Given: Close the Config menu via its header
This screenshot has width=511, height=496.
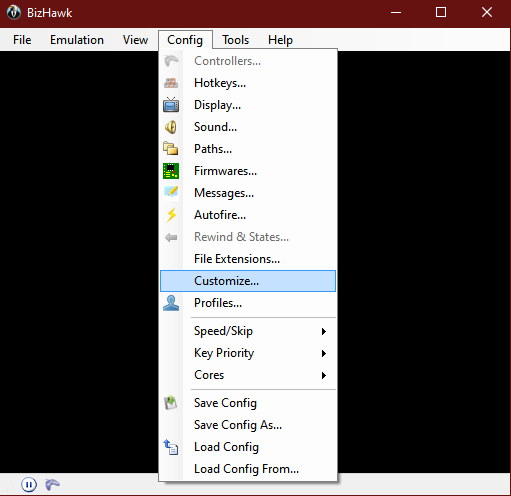Looking at the screenshot, I should 185,40.
